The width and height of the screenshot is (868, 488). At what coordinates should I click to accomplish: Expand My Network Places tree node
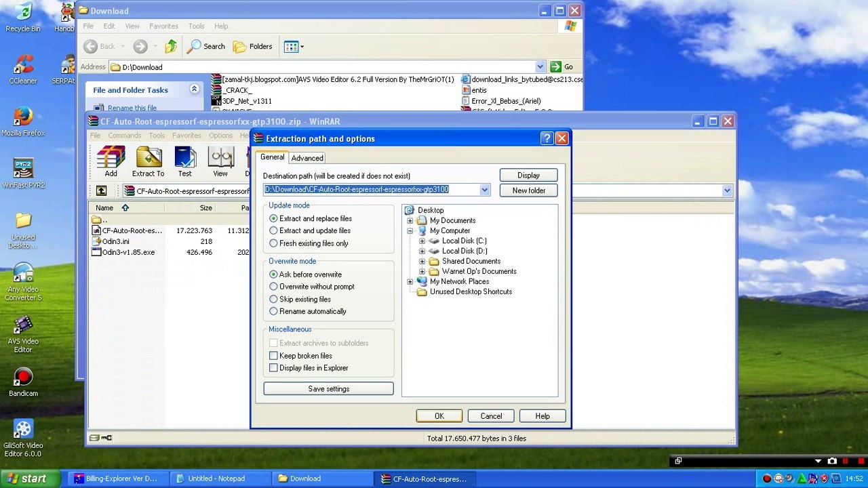point(410,281)
